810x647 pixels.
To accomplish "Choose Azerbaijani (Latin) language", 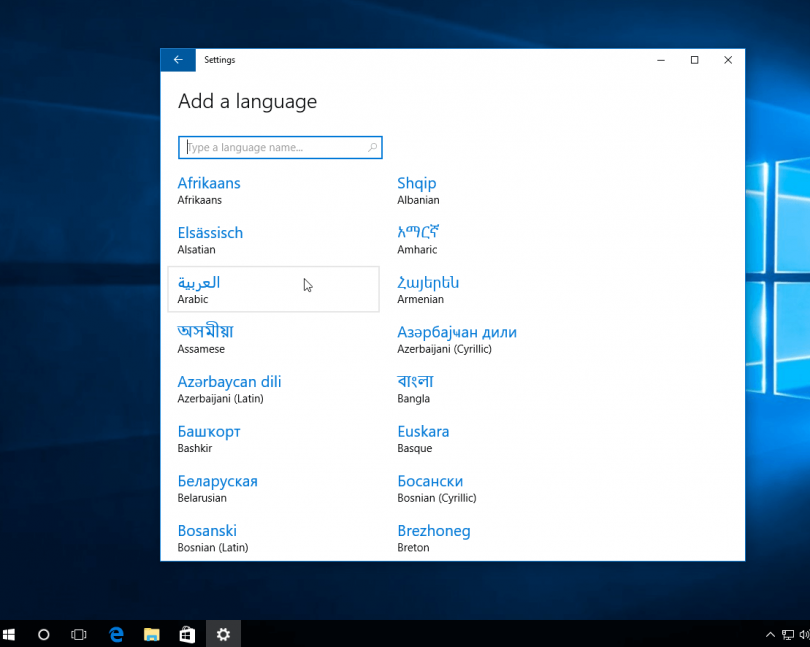I will (x=229, y=388).
